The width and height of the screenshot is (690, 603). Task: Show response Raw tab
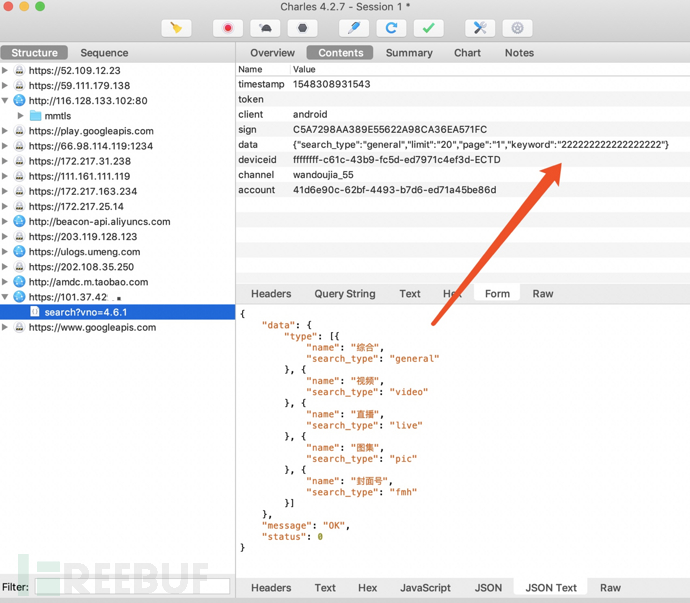tap(610, 588)
